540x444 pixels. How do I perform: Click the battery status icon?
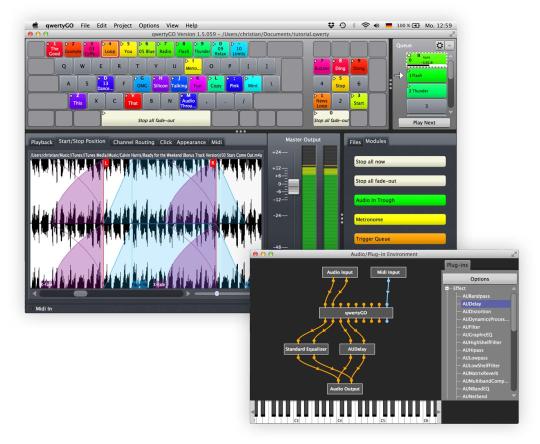point(416,25)
